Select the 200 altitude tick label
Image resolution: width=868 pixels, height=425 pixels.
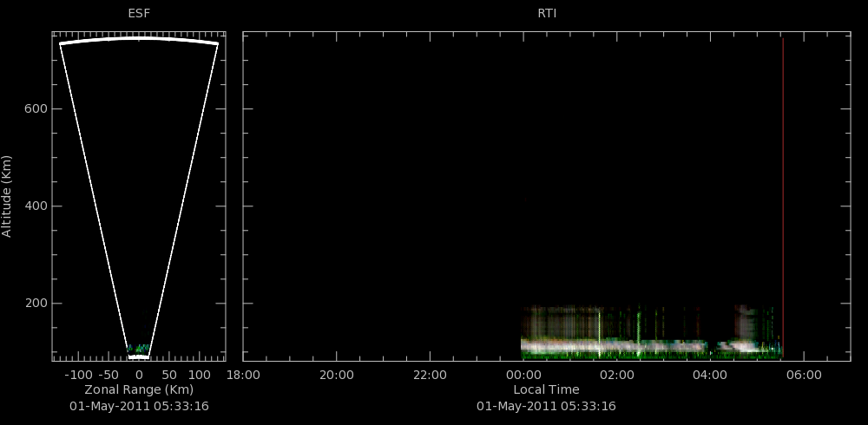pos(36,304)
